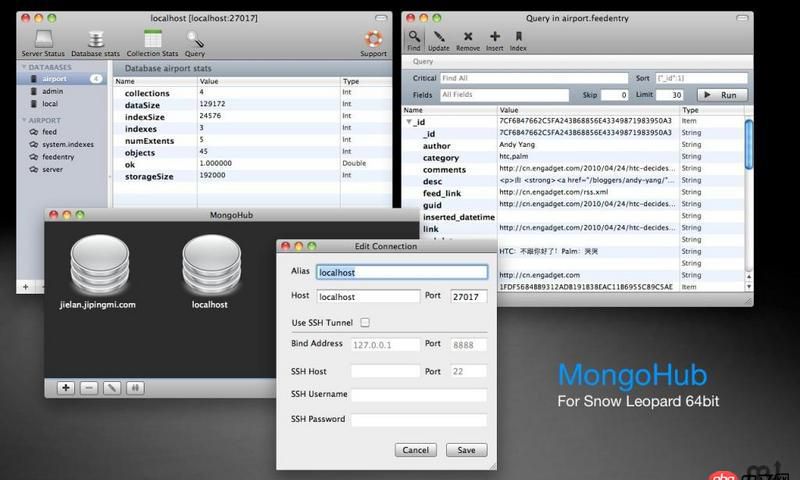This screenshot has width=800, height=480.
Task: Enable the Use SSH Tunnel checkbox
Action: 365,322
